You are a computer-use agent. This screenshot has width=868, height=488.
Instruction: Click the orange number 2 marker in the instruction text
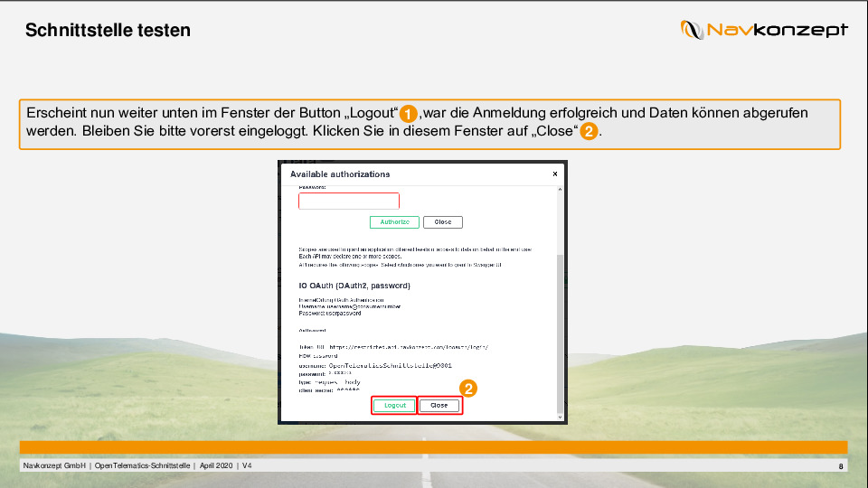pos(588,132)
